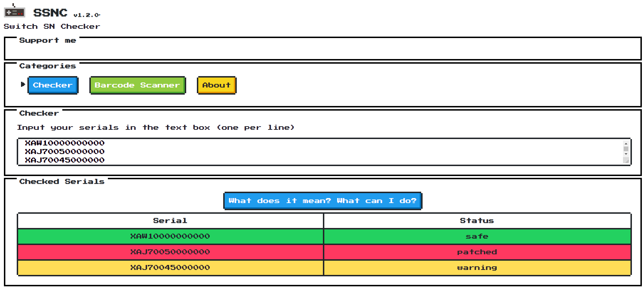Click the SSNC title text
644x287 pixels.
(50, 13)
